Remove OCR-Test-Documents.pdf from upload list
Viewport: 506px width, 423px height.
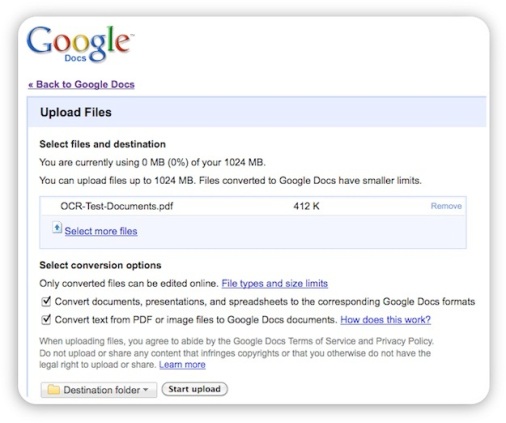[446, 206]
